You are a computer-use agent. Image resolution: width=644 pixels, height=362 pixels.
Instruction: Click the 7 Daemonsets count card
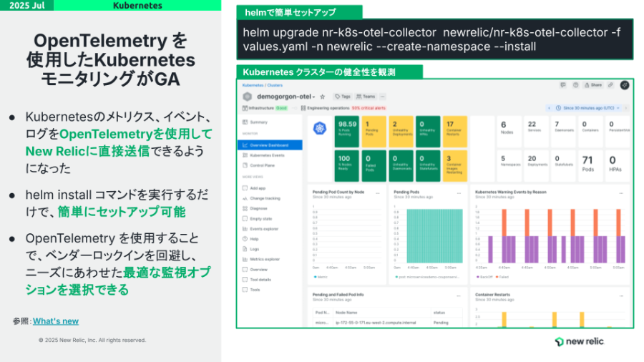tap(562, 132)
